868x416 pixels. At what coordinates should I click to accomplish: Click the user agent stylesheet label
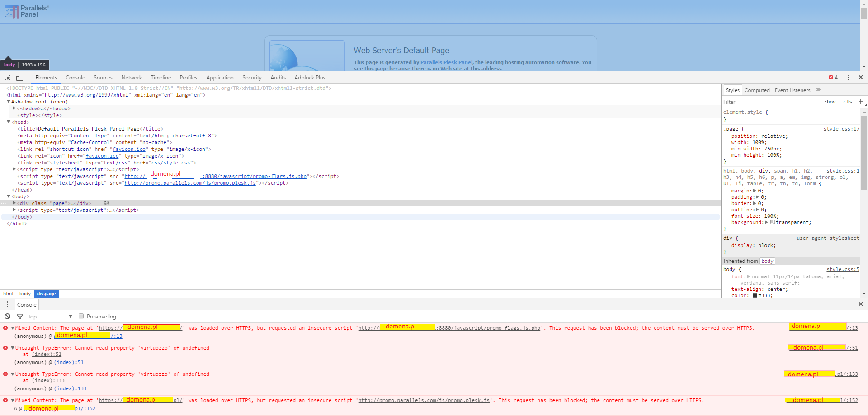828,238
